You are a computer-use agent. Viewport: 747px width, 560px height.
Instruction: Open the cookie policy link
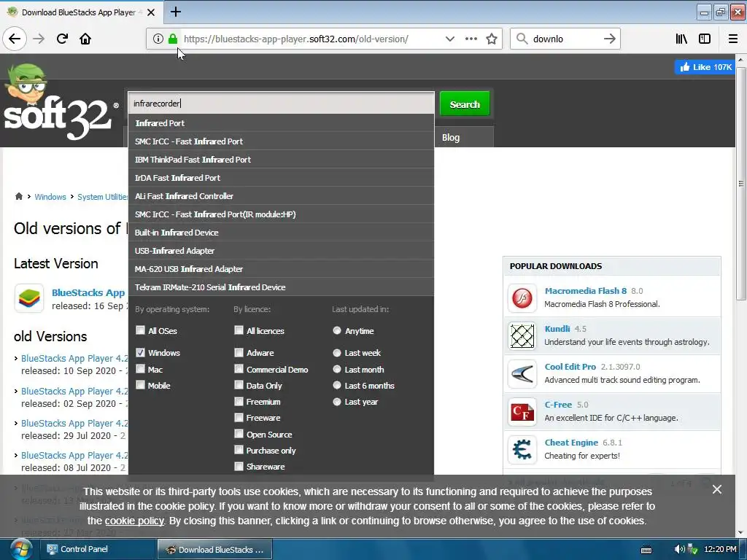click(x=134, y=521)
